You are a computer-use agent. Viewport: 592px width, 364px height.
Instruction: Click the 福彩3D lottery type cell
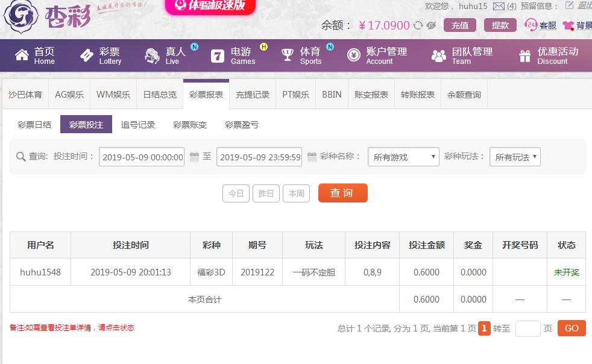[x=211, y=272]
